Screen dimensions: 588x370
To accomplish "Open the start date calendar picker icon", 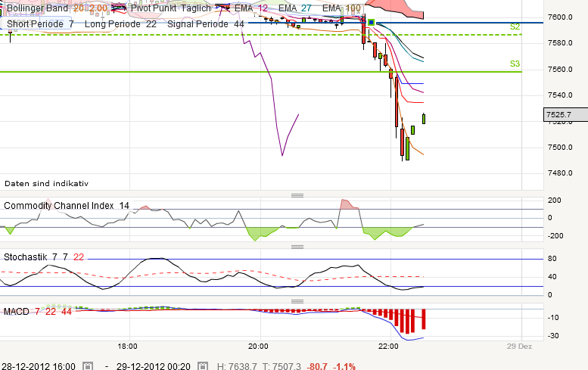I will tap(87, 366).
